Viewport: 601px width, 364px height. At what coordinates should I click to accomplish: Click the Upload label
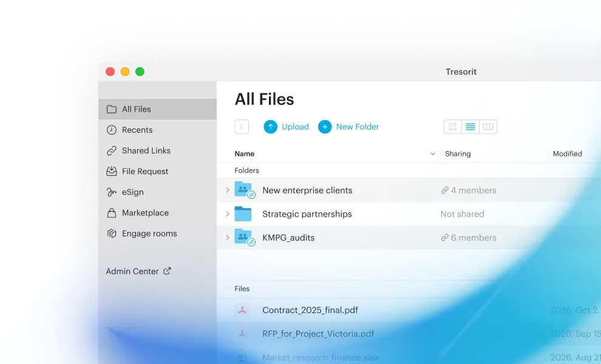click(295, 127)
